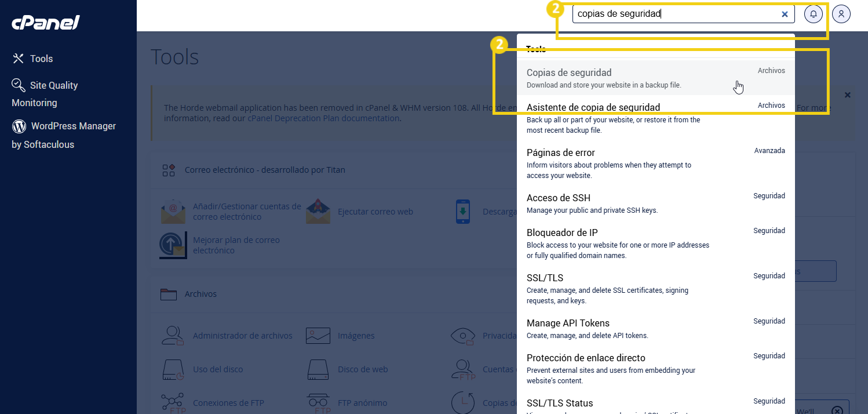Open notifications bell icon
868x414 pixels.
click(x=814, y=14)
